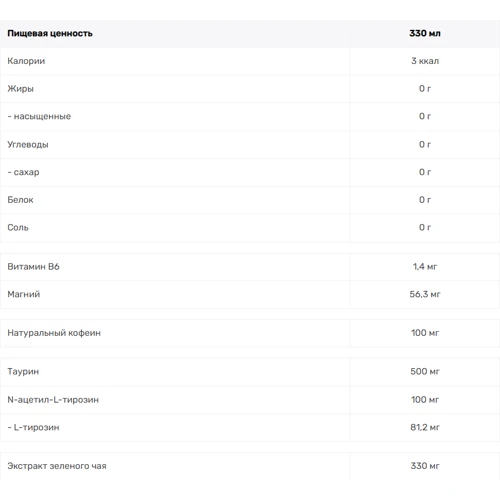Click the "81,2 мг" L-тирозин value
500x500 pixels.
click(425, 427)
